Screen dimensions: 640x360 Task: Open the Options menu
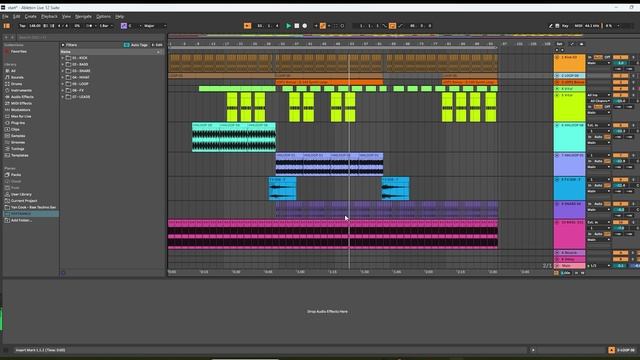pos(103,16)
